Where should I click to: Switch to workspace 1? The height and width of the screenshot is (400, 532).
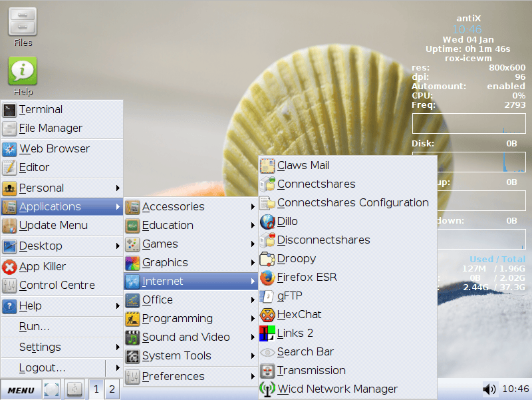[x=96, y=389]
